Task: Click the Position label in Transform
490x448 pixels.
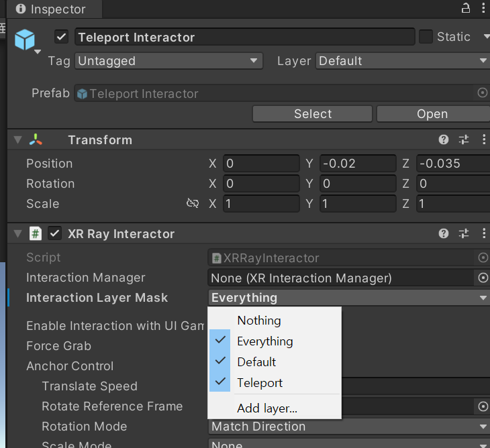Action: 50,163
